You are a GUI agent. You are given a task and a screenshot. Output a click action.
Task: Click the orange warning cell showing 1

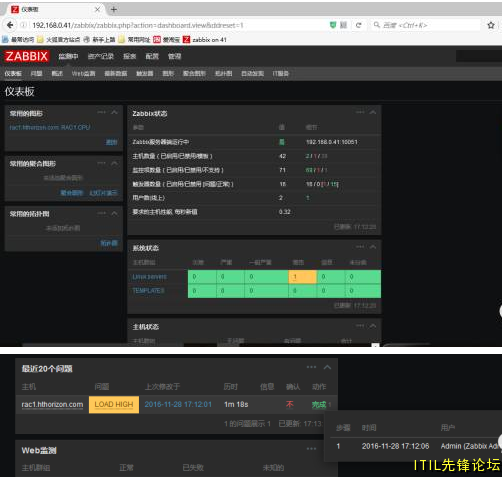click(x=302, y=277)
